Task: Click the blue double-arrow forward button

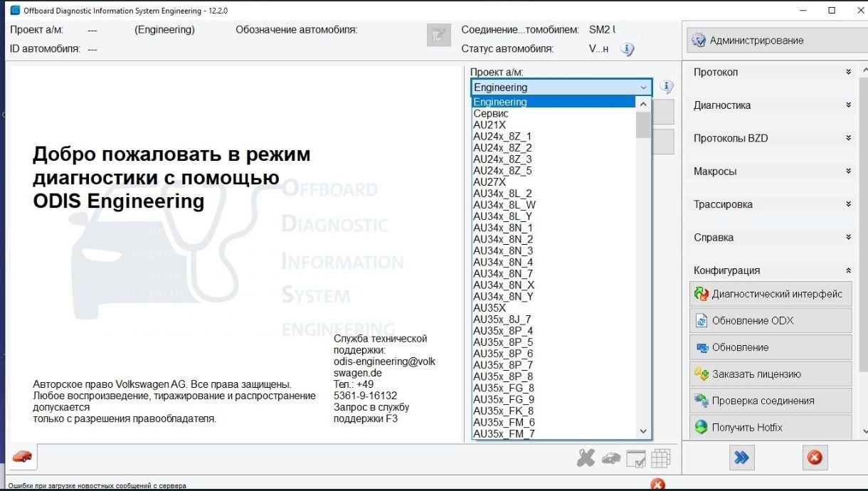Action: (741, 458)
